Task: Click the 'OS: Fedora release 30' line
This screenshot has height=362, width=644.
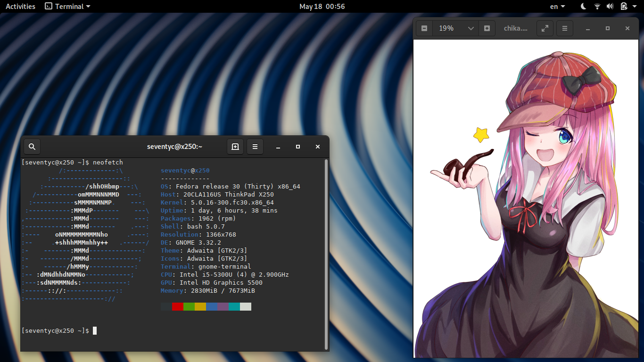Action: click(231, 187)
